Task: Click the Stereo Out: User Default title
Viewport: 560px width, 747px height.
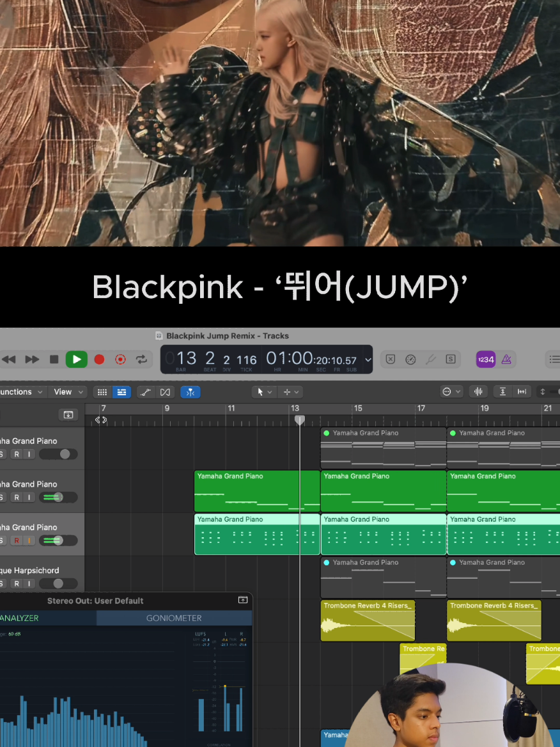Action: pos(95,601)
